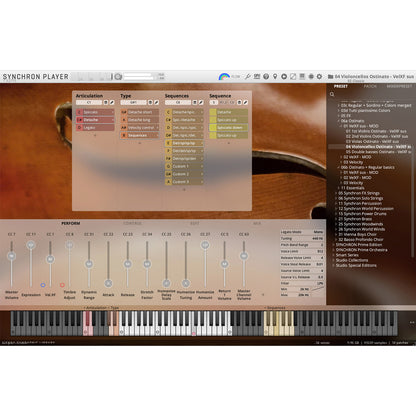Click the round play icon in the toolbar

(x=284, y=77)
